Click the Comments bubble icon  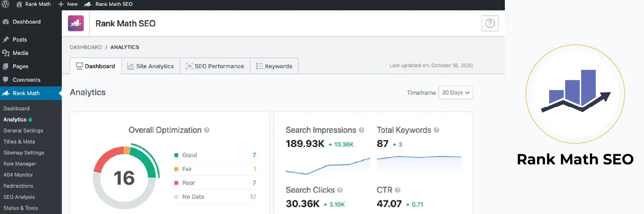coord(5,80)
